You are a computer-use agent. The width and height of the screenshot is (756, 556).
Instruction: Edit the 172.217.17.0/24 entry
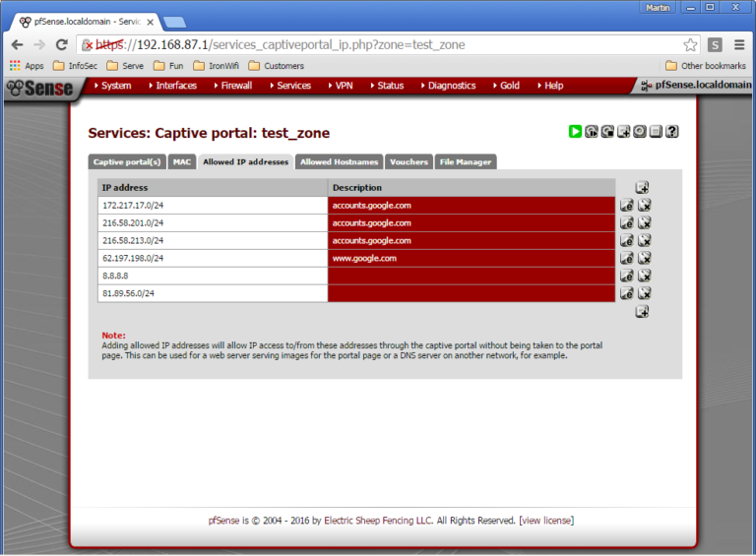point(626,206)
